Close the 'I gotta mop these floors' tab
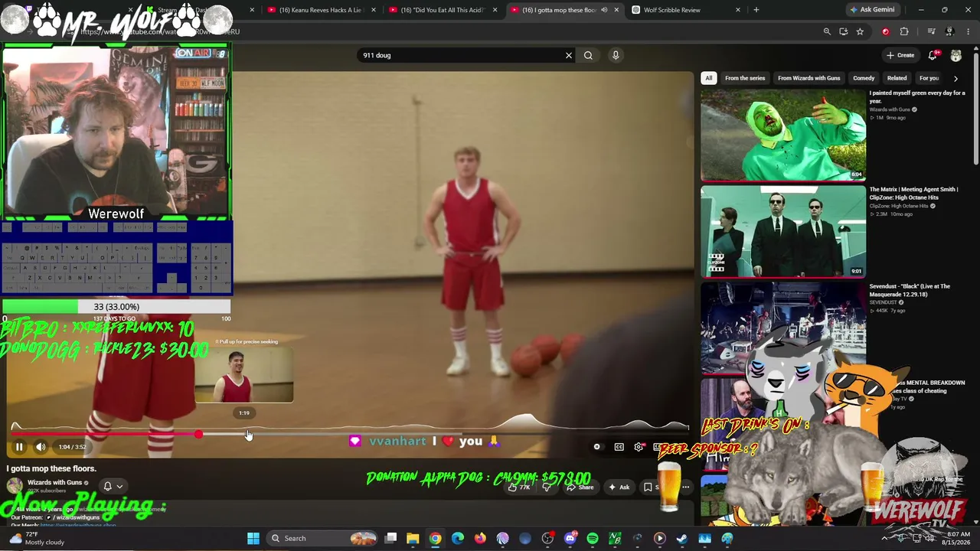This screenshot has width=980, height=551. 616,10
